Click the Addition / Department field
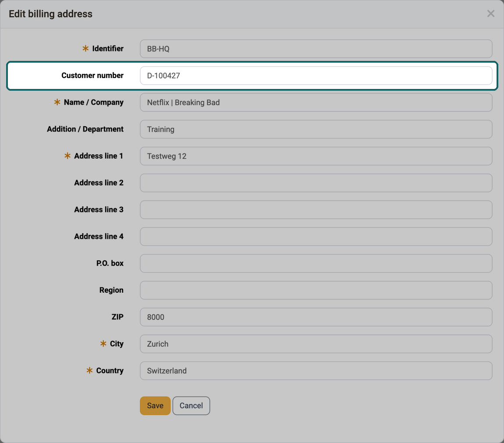 point(316,129)
